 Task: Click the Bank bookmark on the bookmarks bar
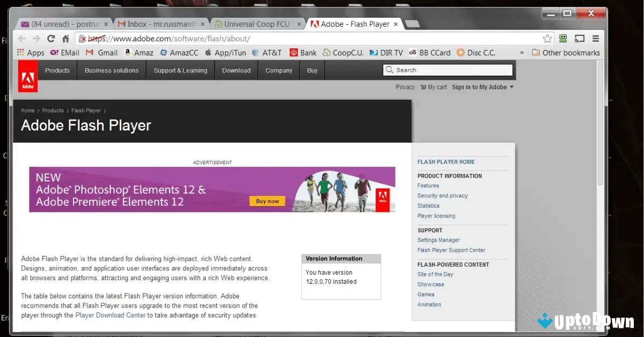click(x=303, y=52)
